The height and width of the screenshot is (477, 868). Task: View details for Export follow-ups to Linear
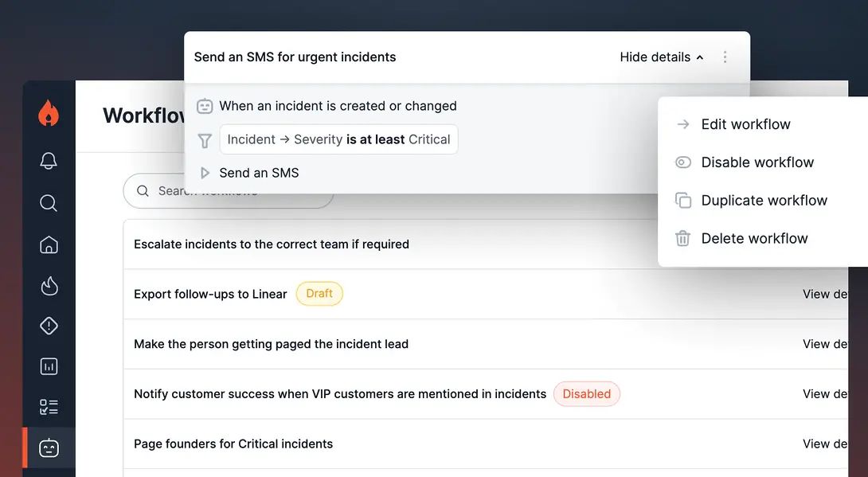tap(825, 294)
